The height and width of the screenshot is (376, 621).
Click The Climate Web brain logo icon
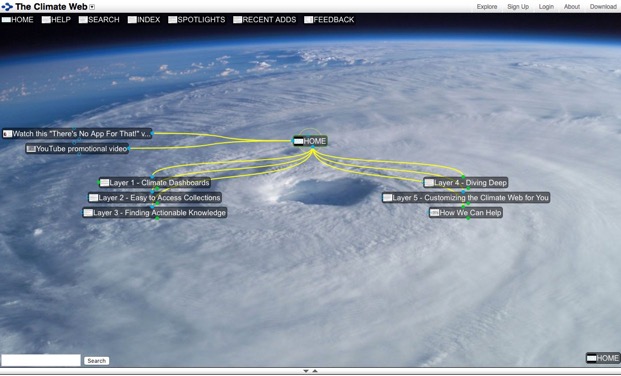tap(7, 7)
